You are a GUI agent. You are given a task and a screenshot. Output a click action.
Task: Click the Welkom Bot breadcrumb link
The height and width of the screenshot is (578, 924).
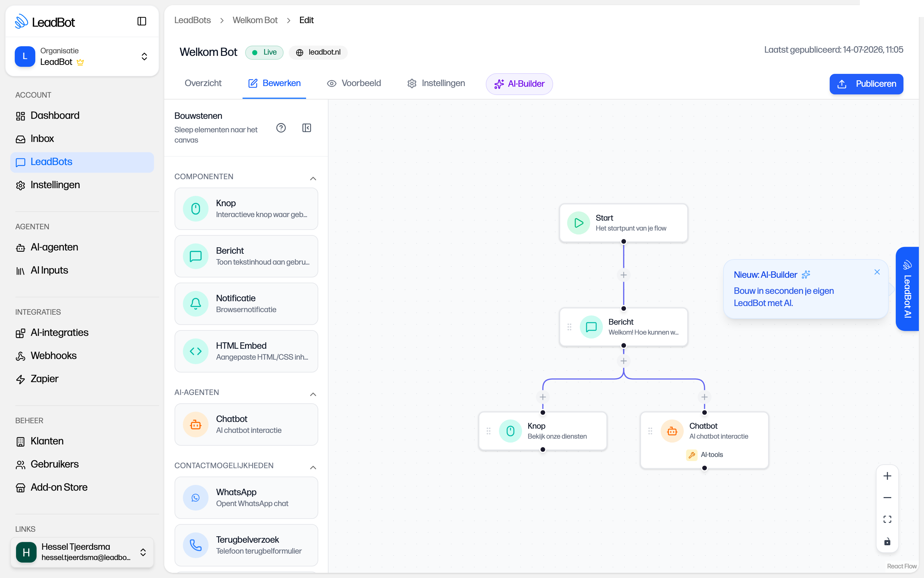pyautogui.click(x=255, y=20)
